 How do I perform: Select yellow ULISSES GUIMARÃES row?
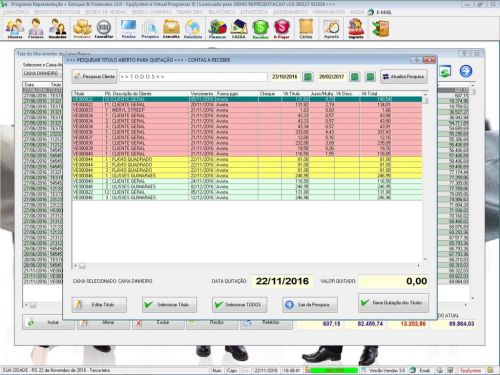tap(247, 176)
